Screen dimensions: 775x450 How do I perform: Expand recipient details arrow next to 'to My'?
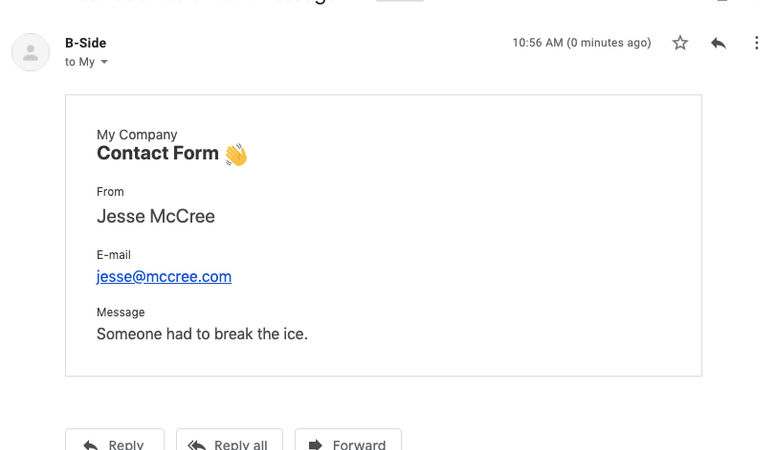104,62
